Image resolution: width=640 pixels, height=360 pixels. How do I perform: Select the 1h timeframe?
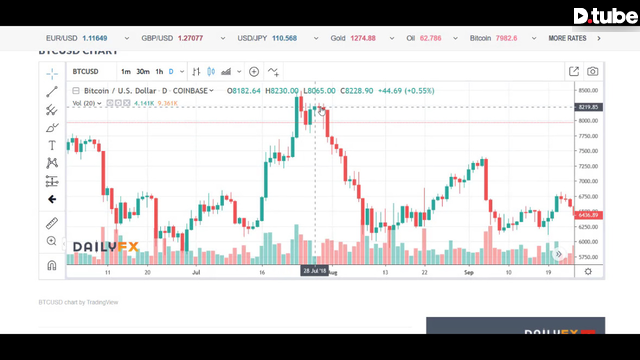159,72
